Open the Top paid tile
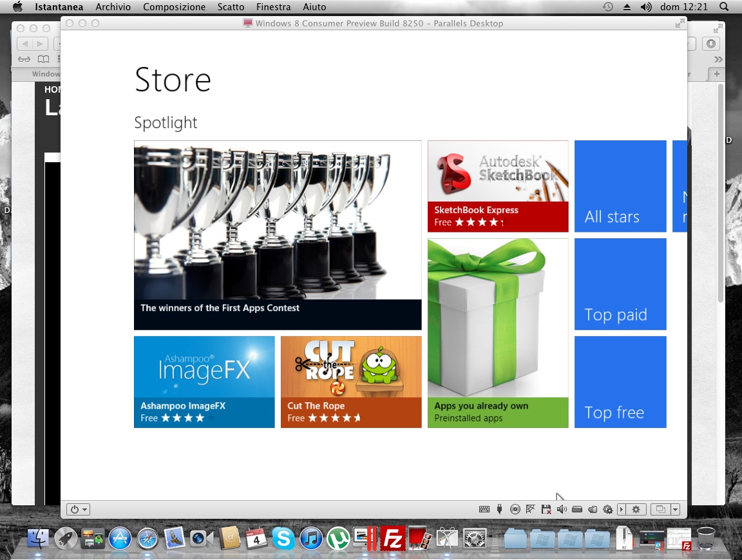 [620, 285]
